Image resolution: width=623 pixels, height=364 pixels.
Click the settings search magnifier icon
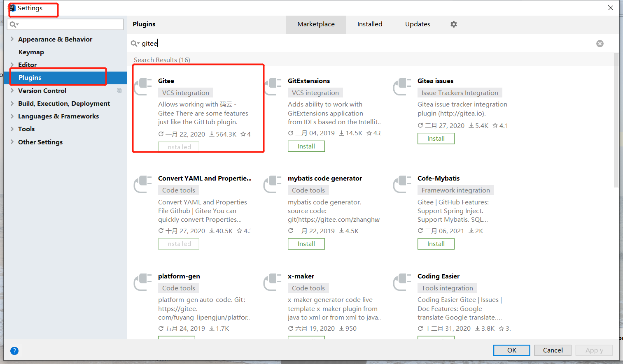(x=14, y=24)
